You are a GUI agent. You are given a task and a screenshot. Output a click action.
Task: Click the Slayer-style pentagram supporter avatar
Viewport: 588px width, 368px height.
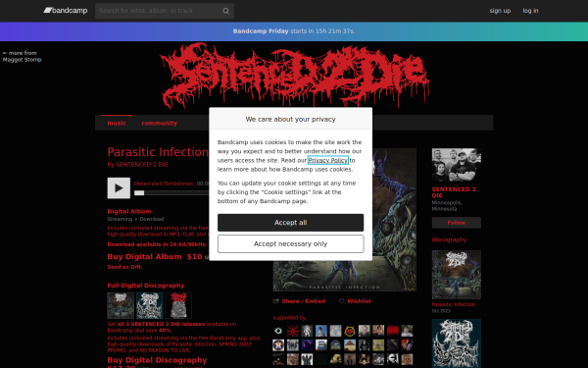pos(350,331)
